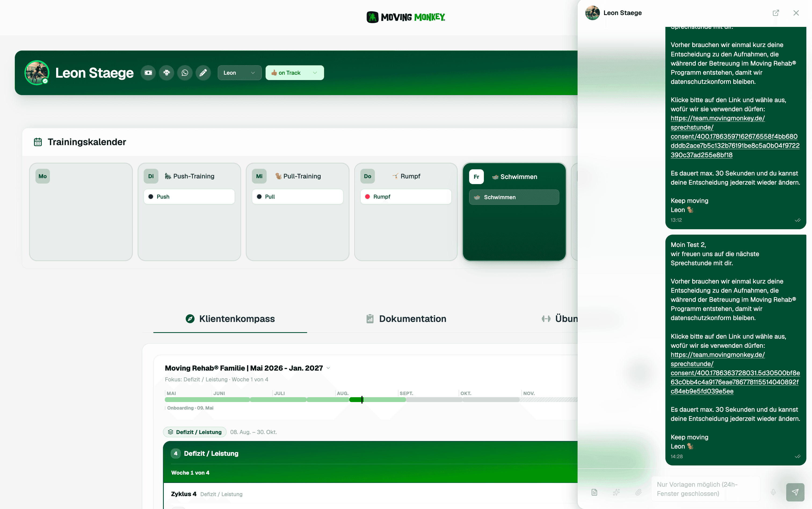This screenshot has width=812, height=509.
Task: Select the Fr day badge in the calendar
Action: [x=476, y=177]
